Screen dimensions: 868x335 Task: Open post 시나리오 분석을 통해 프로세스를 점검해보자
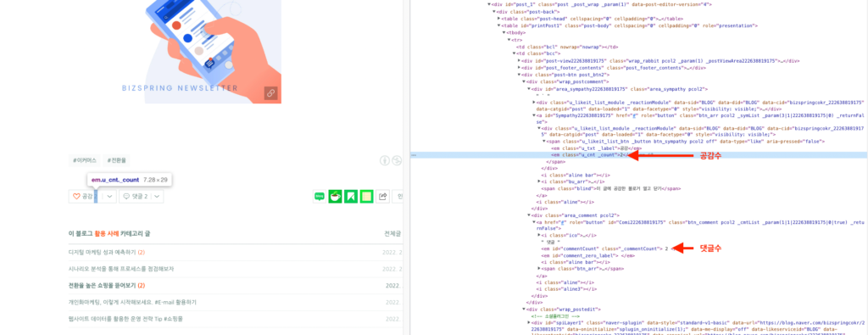(120, 269)
